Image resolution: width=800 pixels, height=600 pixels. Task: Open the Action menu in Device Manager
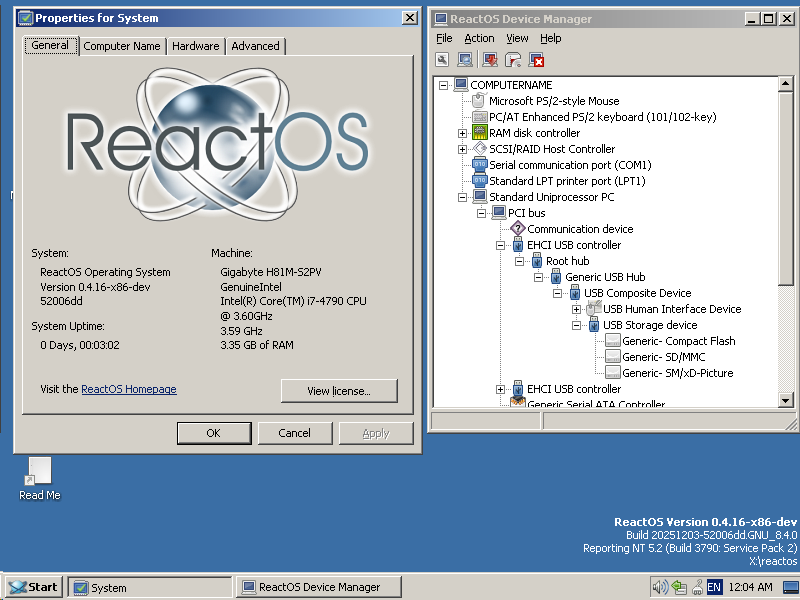click(x=479, y=38)
